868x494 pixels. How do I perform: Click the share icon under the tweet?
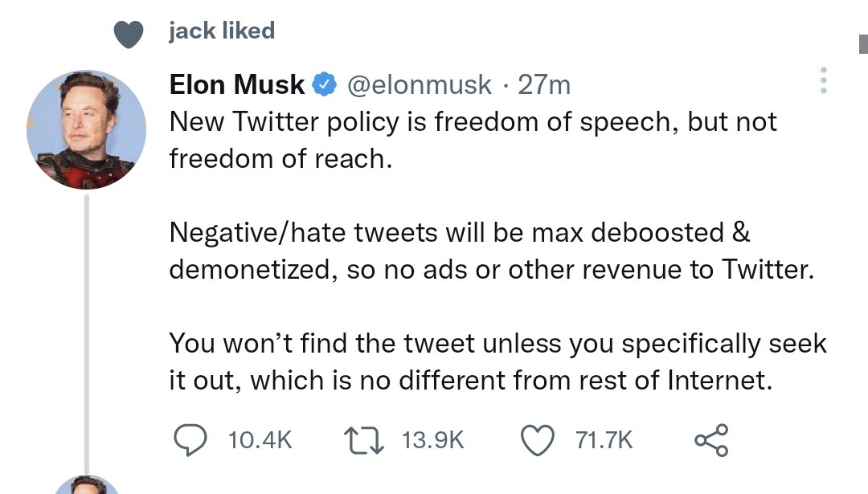(710, 440)
